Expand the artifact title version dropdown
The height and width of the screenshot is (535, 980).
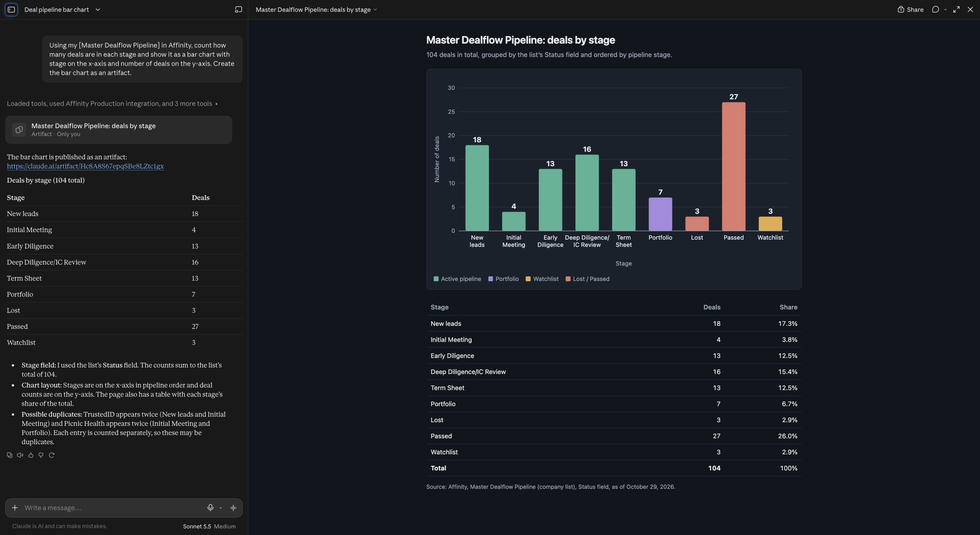(375, 10)
